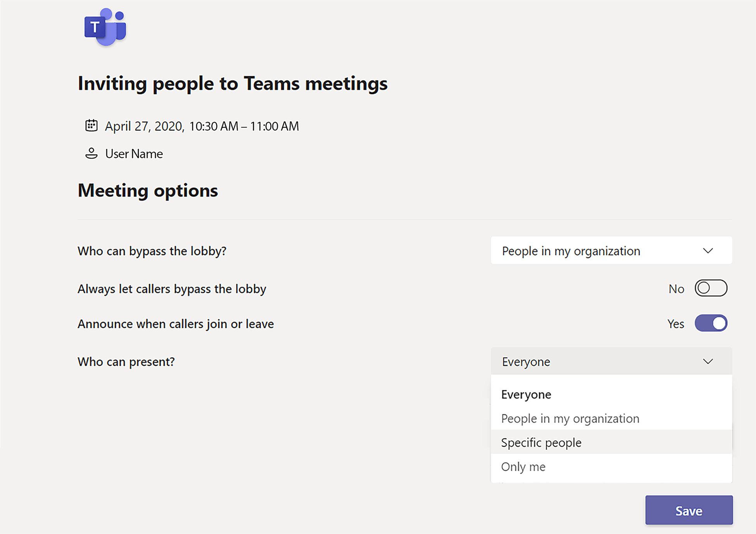This screenshot has height=534, width=756.
Task: Click the Save button
Action: tap(689, 510)
